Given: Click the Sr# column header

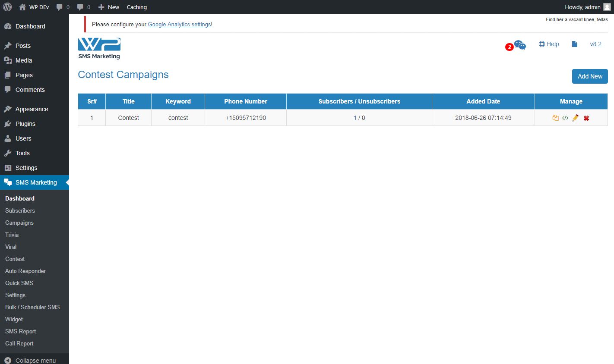Looking at the screenshot, I should point(92,101).
